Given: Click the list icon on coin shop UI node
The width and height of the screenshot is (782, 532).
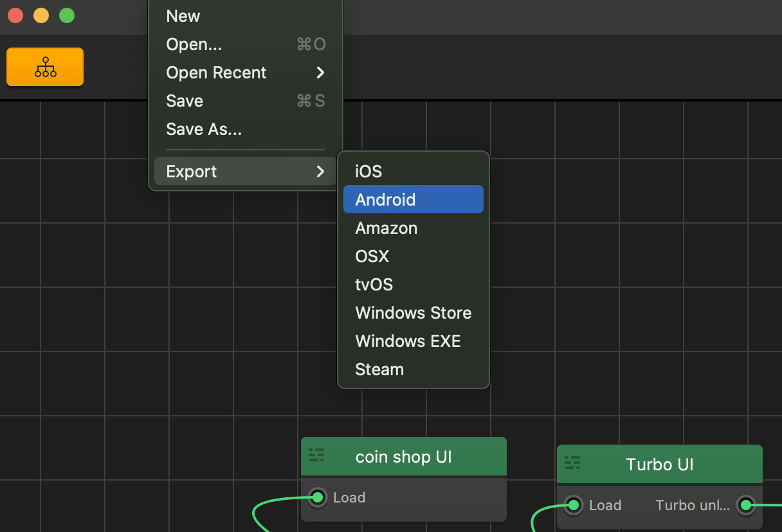Looking at the screenshot, I should pyautogui.click(x=316, y=456).
